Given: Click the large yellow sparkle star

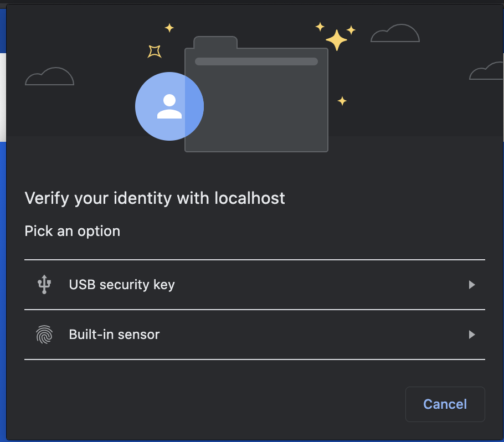Looking at the screenshot, I should tap(336, 40).
